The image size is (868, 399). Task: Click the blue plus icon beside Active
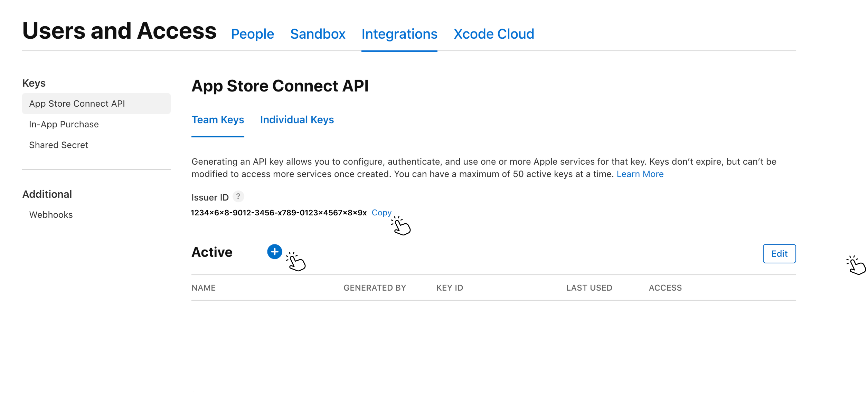pos(274,252)
